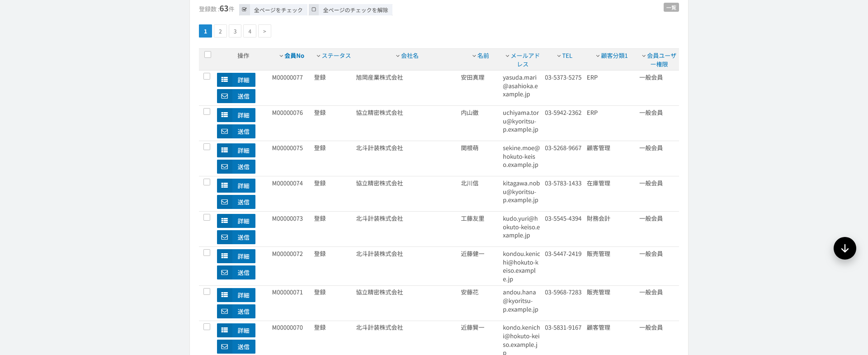Click 全ページをチェック button
Screen dimensions: 868x355
[x=273, y=9]
